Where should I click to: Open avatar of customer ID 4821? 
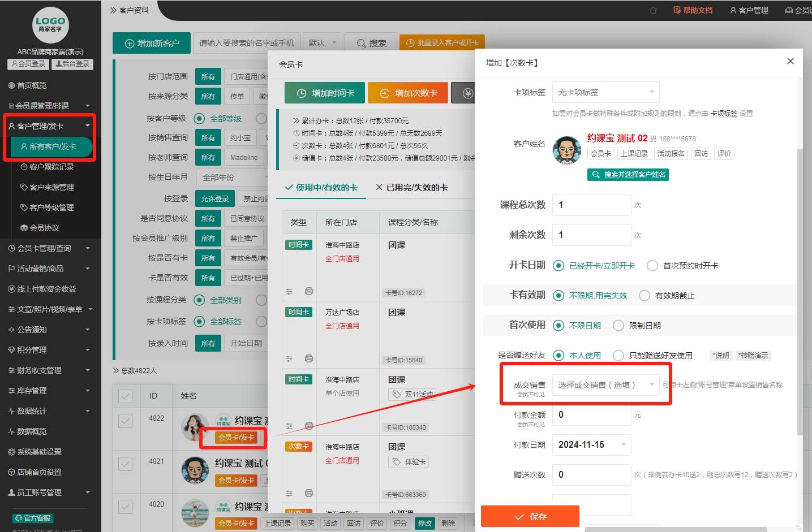(x=195, y=470)
